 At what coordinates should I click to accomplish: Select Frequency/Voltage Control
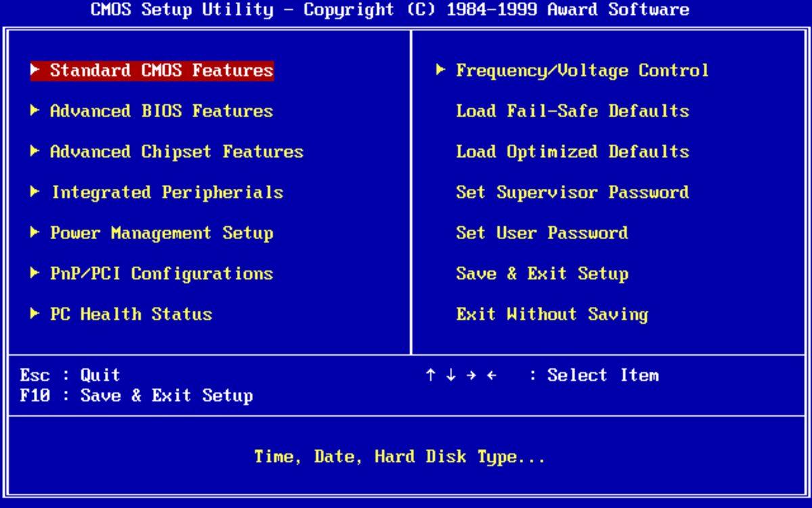click(x=582, y=70)
